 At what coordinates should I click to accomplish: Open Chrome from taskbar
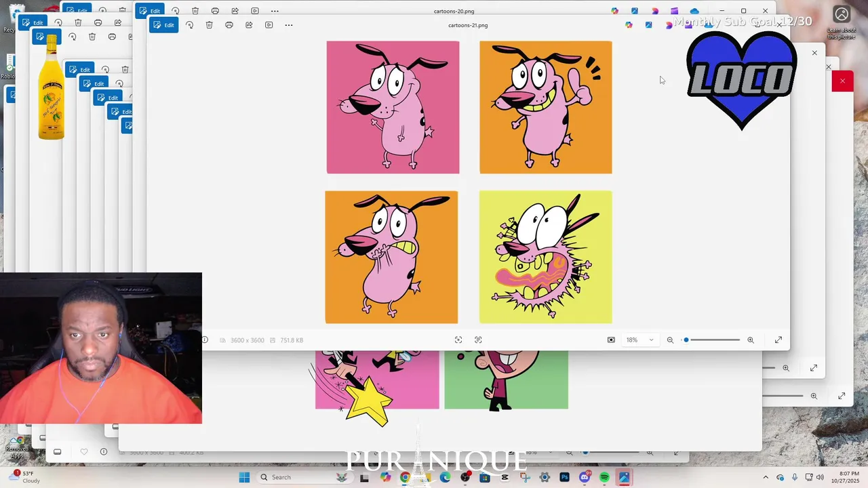pos(405,477)
